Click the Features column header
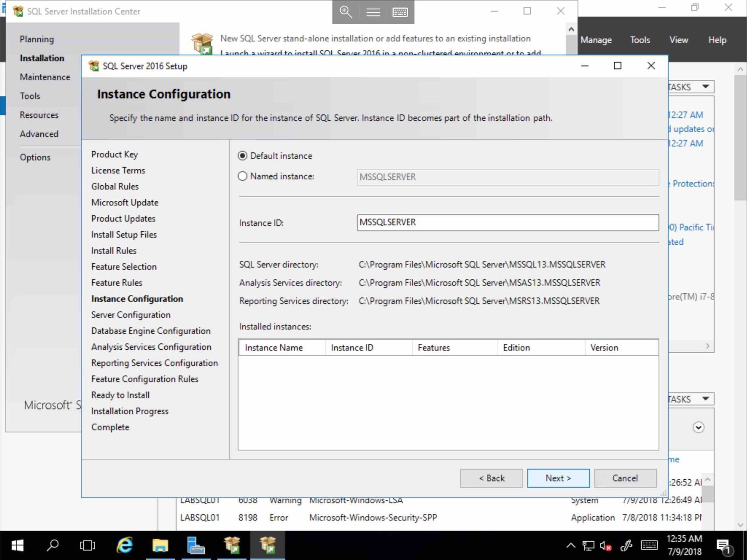This screenshot has height=560, width=747. [x=455, y=348]
